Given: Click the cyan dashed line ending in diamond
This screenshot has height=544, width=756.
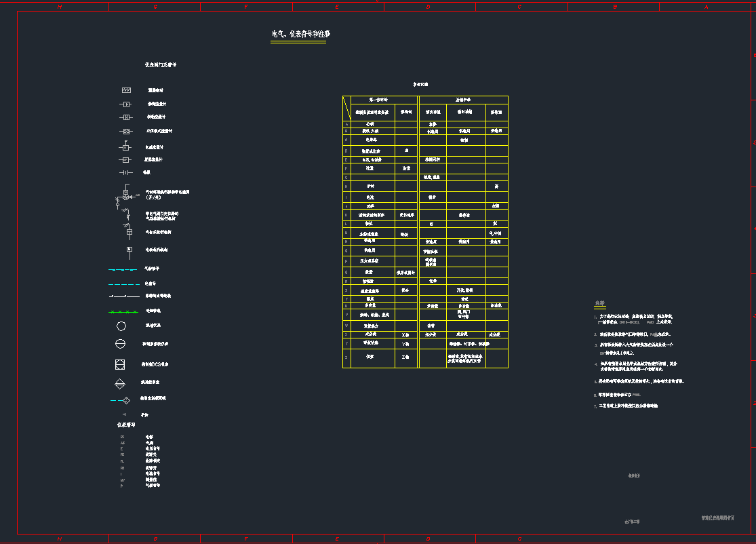Looking at the screenshot, I should (x=120, y=400).
